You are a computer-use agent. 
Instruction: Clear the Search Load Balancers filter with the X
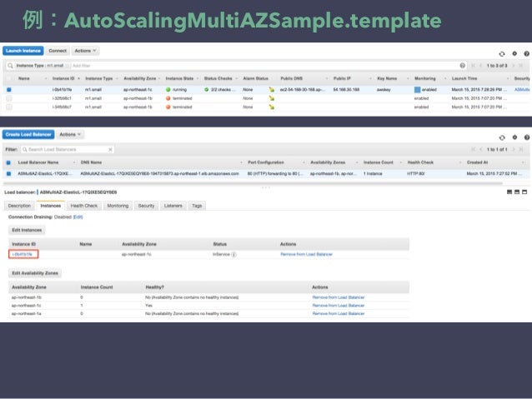[x=110, y=149]
